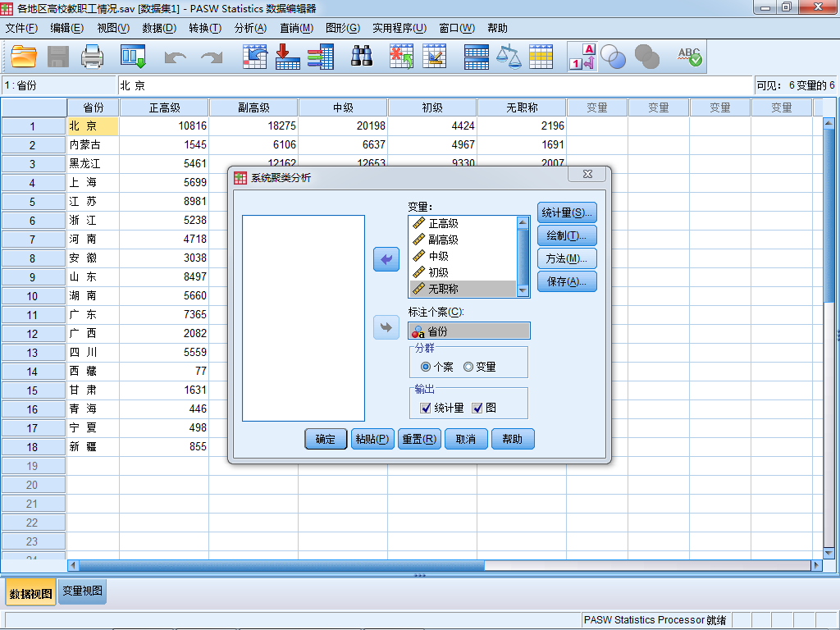
Task: Click the Use variable sets circles icon
Action: tap(613, 57)
